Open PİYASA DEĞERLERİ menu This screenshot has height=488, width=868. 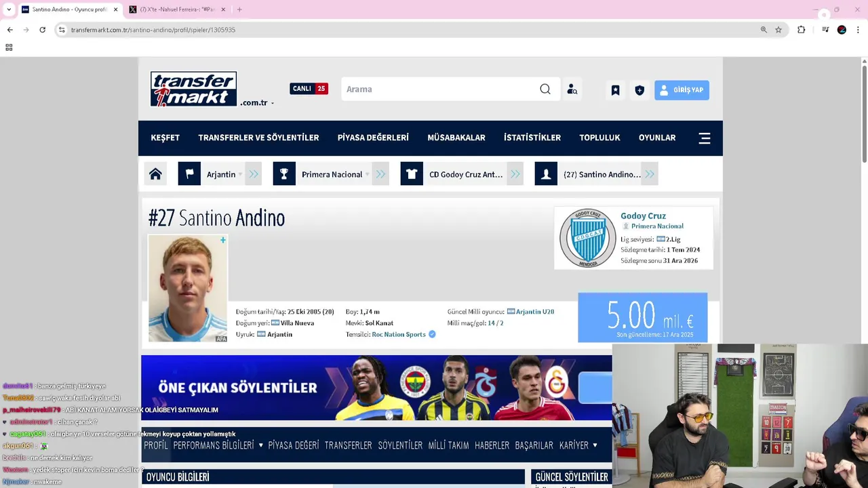373,138
